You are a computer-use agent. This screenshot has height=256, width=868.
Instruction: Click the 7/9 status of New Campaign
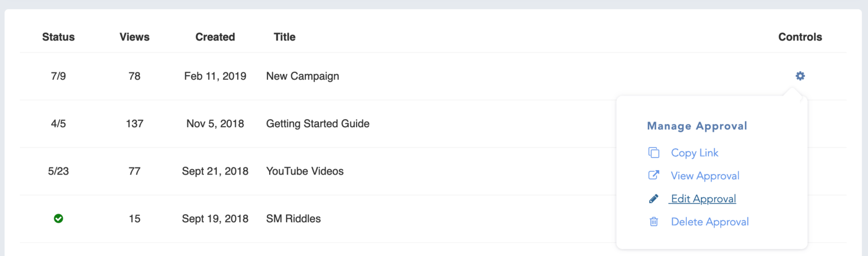(x=59, y=76)
